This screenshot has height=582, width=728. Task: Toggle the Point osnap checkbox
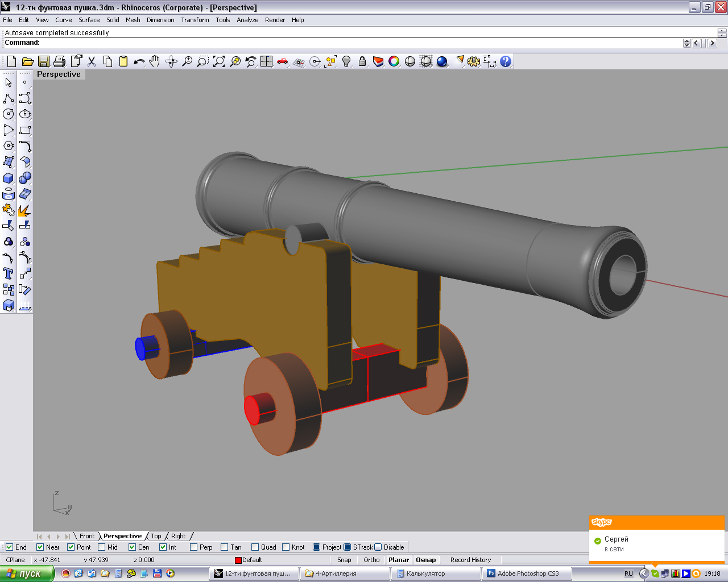coord(71,547)
